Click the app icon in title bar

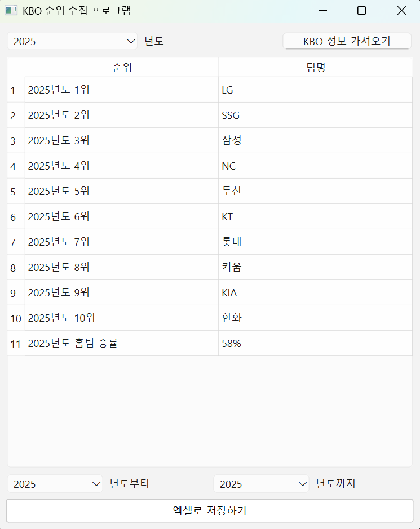tap(11, 11)
